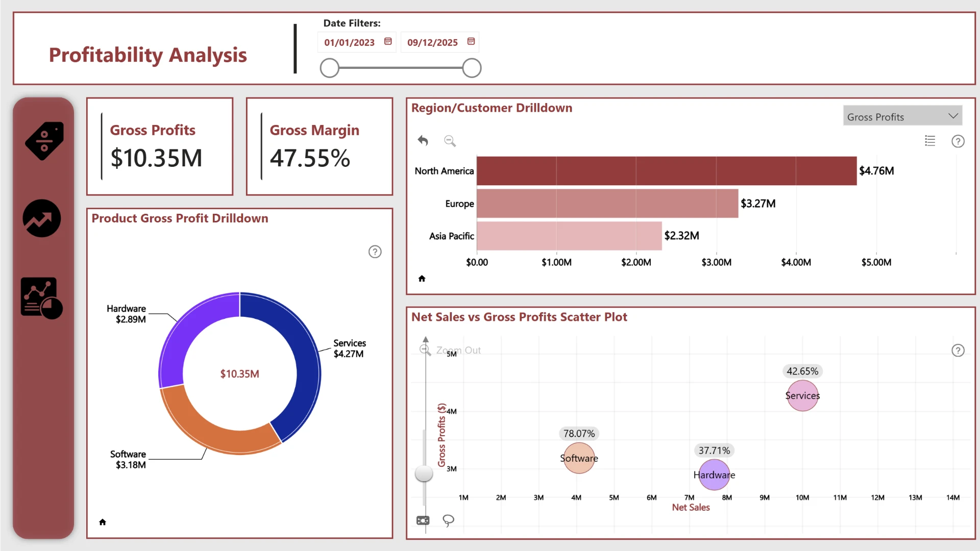Click the 37.71% margin label
Image resolution: width=980 pixels, height=551 pixels.
tap(714, 450)
